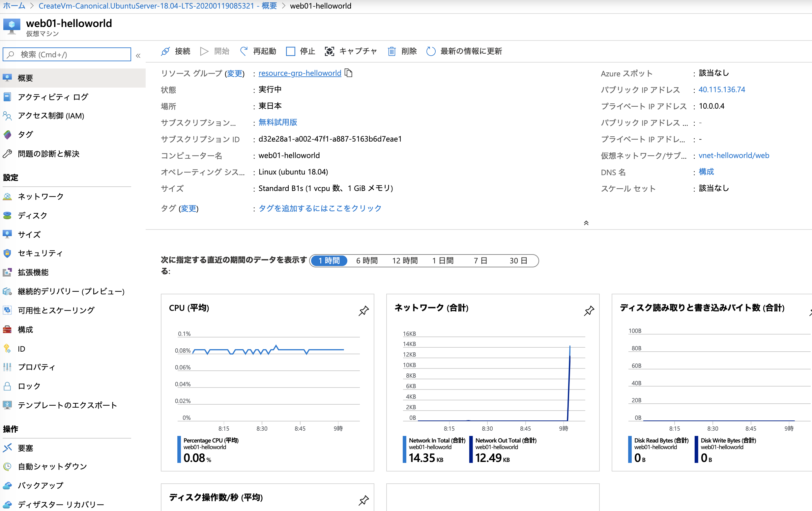The image size is (812, 511).
Task: Click Network In Total legend 14.35 KB
Action: tap(434, 449)
